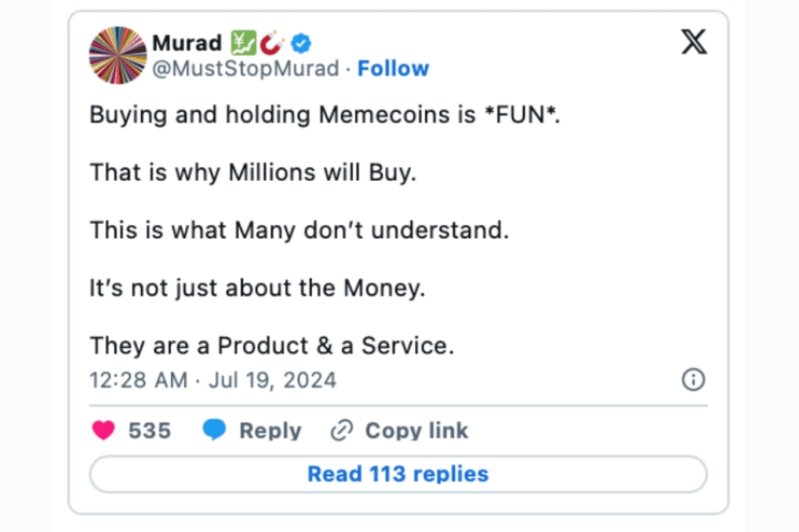Click the timestamp 12:28 AM · Jul 19, 2024
The width and height of the screenshot is (799, 532).
212,380
